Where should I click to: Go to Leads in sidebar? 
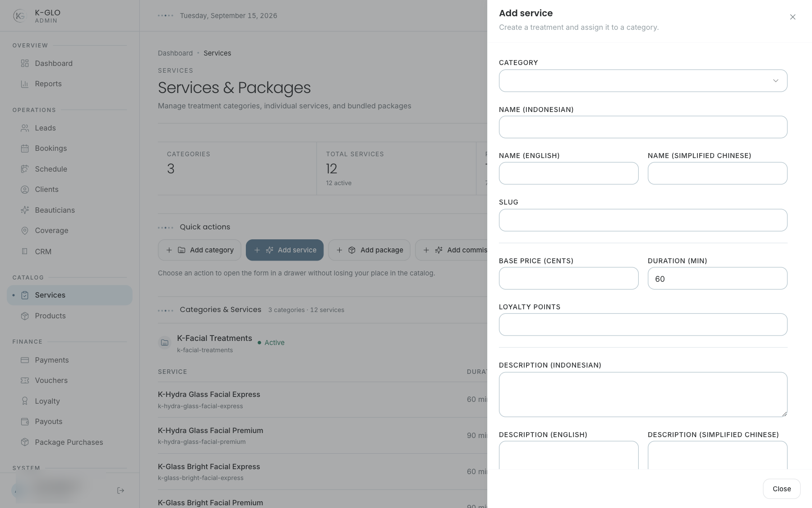tap(45, 128)
